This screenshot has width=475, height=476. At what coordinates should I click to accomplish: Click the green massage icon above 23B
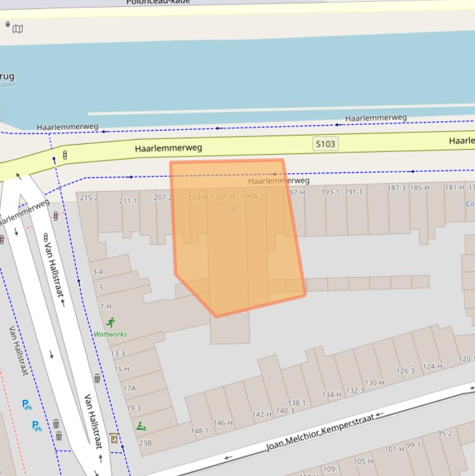[x=141, y=426]
